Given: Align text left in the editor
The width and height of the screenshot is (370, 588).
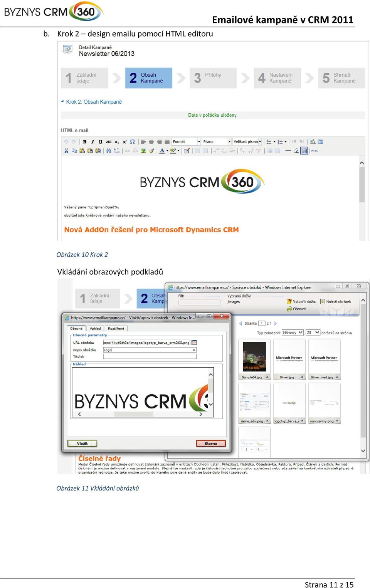Looking at the screenshot, I should click(143, 142).
